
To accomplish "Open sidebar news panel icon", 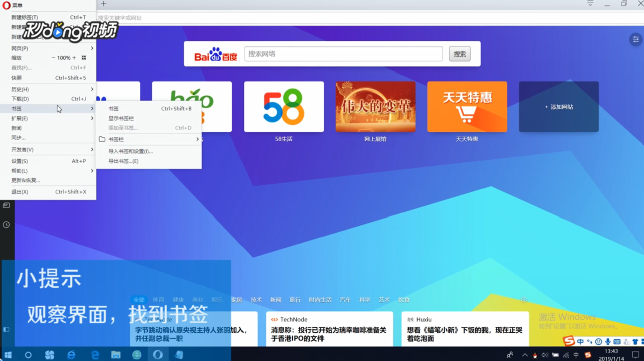I will click(x=6, y=205).
